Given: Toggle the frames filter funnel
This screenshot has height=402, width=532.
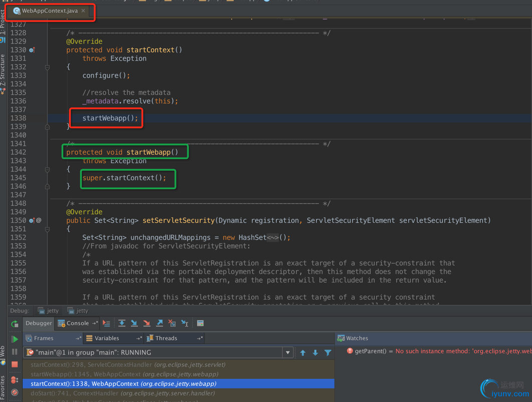Looking at the screenshot, I should click(328, 353).
